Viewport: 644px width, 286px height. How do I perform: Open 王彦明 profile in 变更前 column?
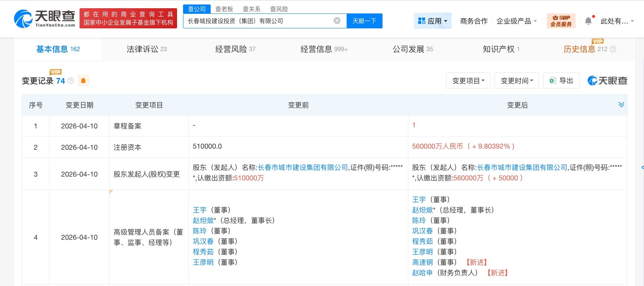[x=203, y=262]
